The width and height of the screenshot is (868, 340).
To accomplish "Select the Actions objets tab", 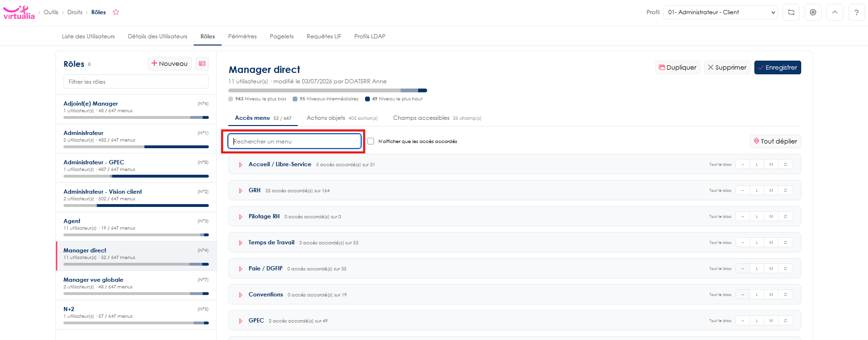I will coord(342,118).
